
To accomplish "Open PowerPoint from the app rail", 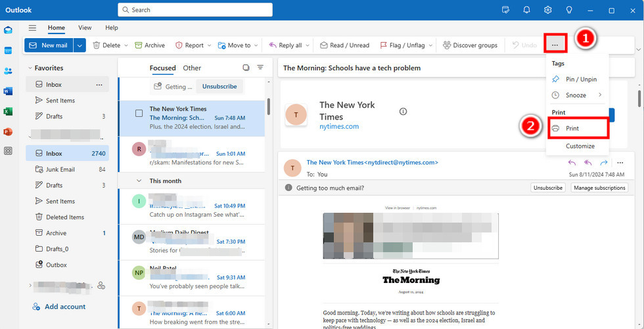I will point(8,131).
